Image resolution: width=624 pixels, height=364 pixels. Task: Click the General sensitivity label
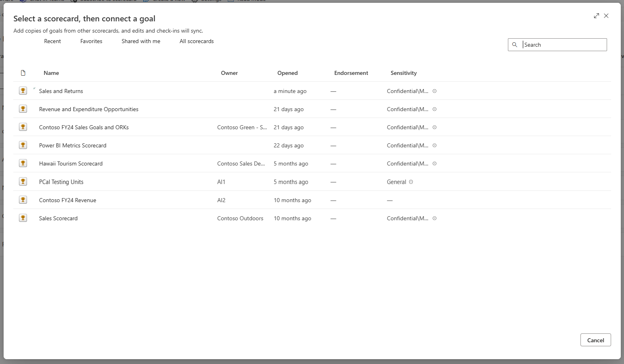397,182
